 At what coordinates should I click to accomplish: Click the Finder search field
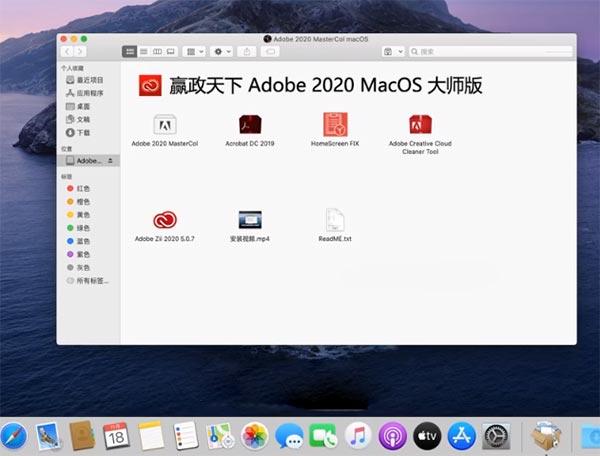tap(491, 51)
